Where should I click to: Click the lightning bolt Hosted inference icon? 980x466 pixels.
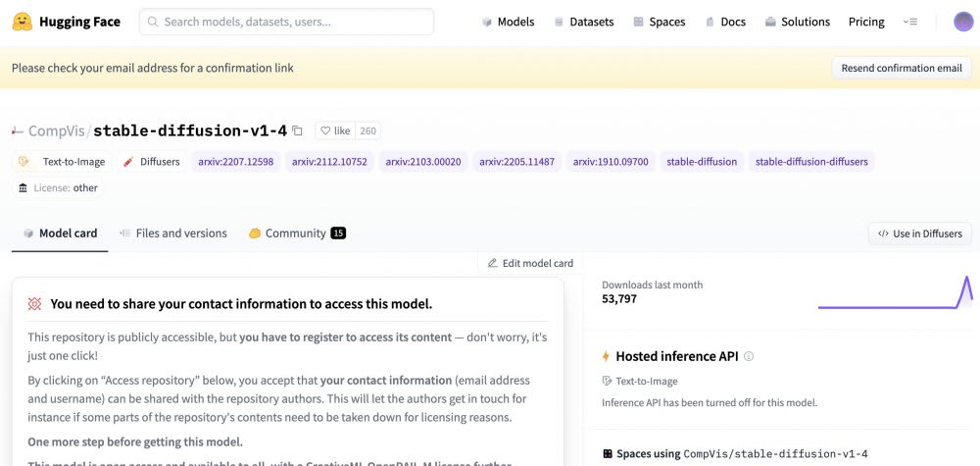(x=606, y=356)
